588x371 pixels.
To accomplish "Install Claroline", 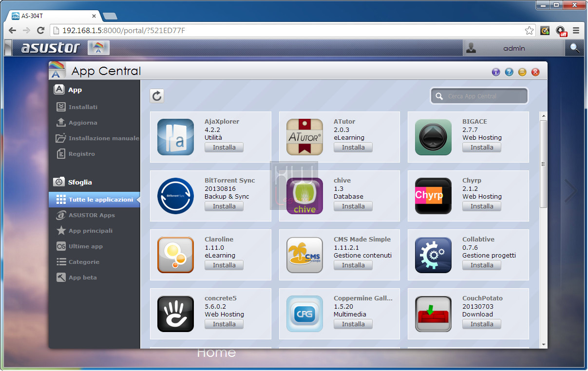I will pos(224,265).
